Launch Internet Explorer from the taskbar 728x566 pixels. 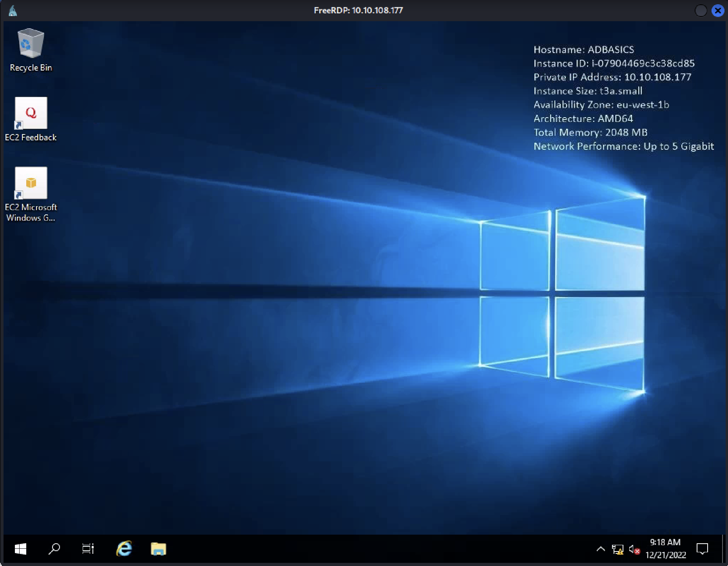point(124,549)
